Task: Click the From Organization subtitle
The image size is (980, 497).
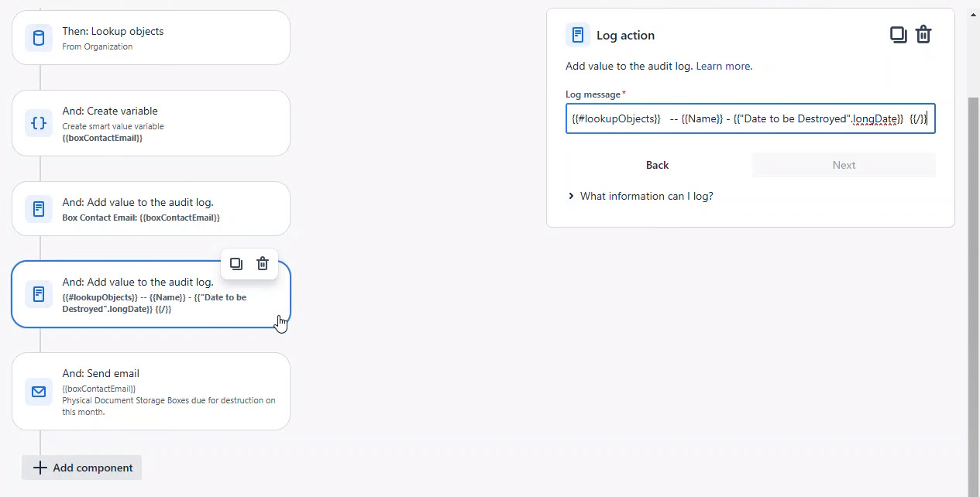Action: (x=98, y=46)
